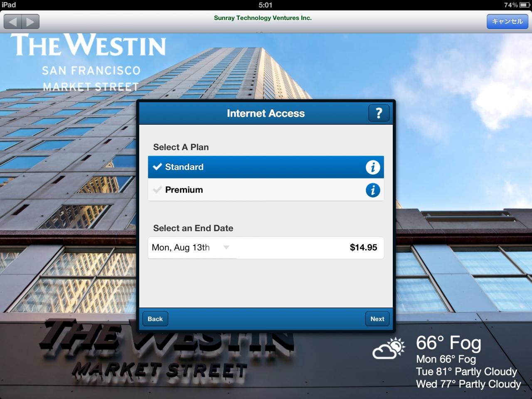Tap the battery indicator in status bar

pos(525,5)
